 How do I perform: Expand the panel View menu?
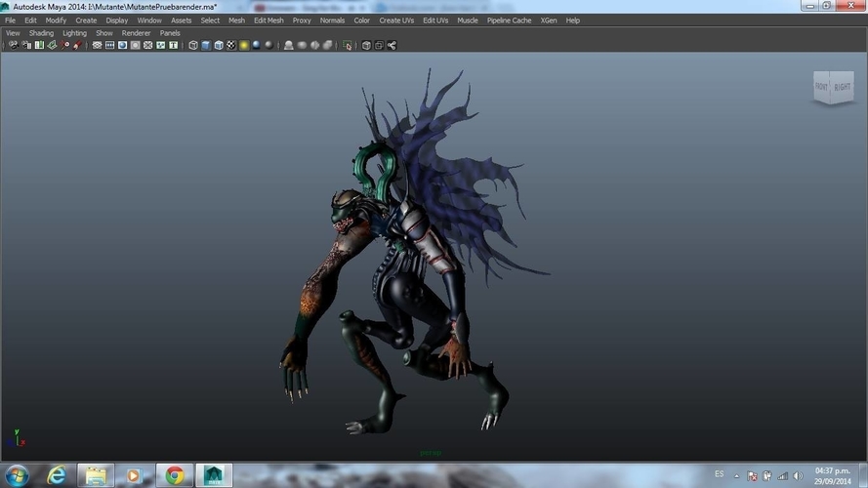[13, 33]
